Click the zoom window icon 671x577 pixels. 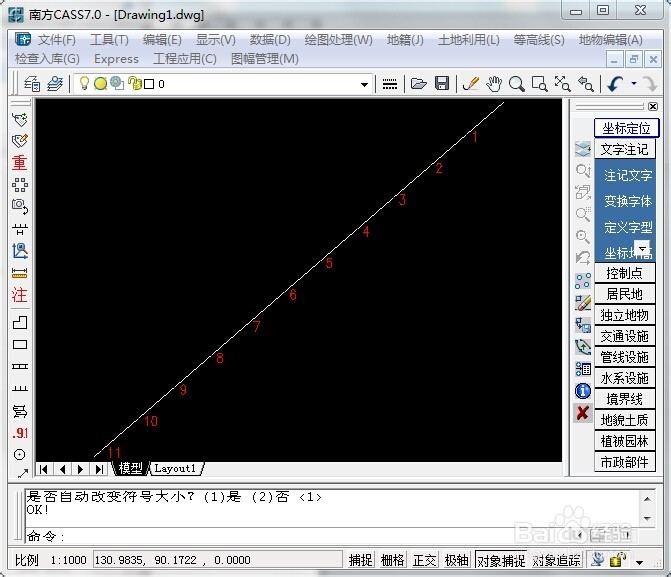coord(539,83)
